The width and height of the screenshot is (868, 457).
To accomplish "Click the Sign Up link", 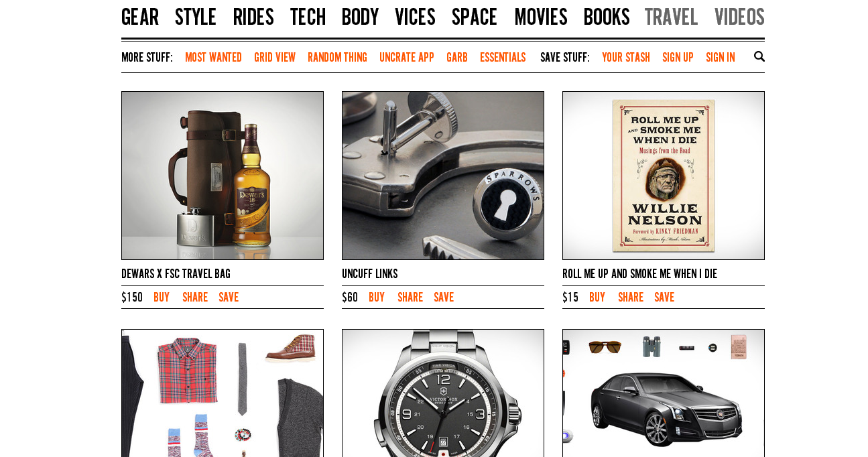I will pos(678,58).
